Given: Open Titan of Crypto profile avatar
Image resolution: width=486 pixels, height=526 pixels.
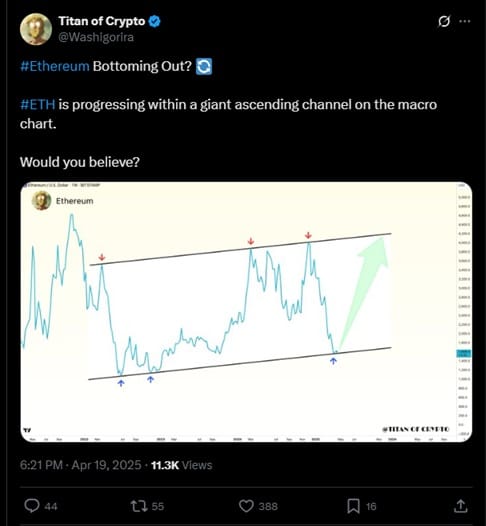Looking at the screenshot, I should (36, 29).
